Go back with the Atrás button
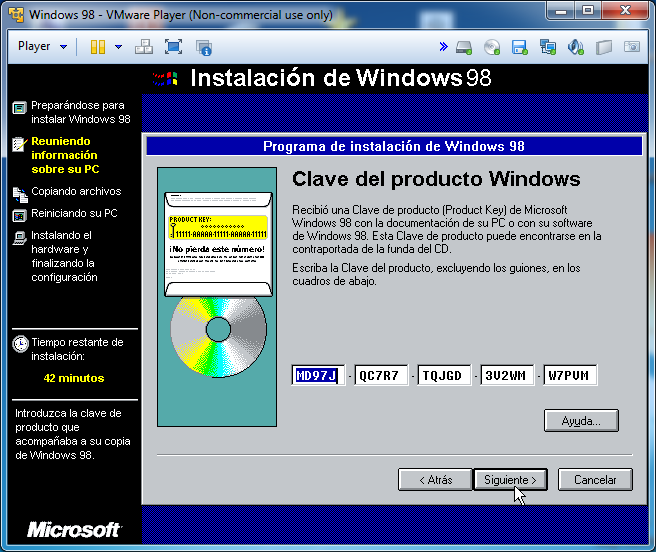 click(x=434, y=480)
